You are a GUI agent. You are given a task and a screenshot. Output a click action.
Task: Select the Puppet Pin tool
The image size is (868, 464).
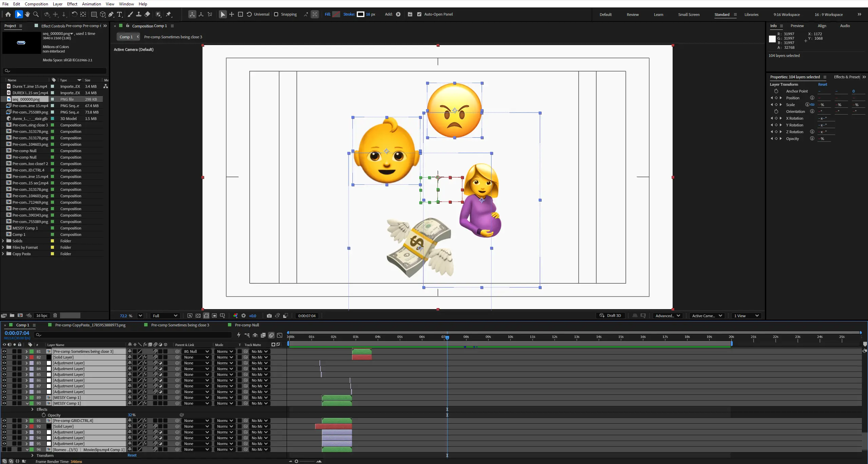click(x=169, y=14)
